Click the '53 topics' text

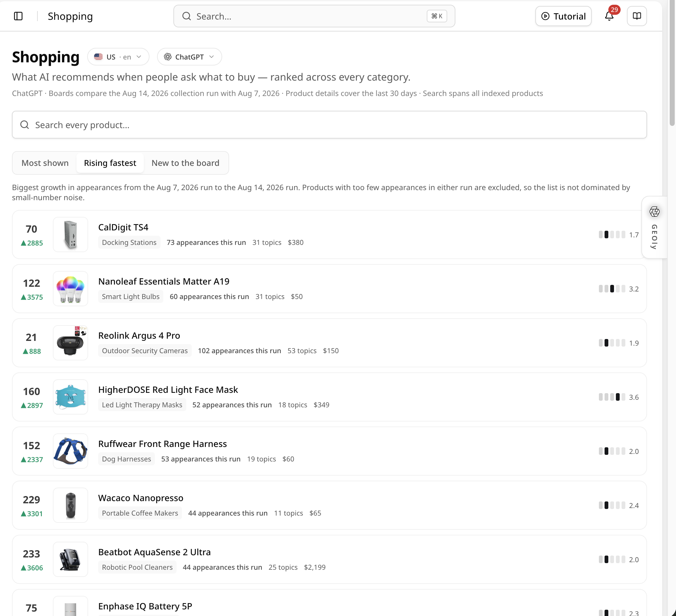click(302, 350)
